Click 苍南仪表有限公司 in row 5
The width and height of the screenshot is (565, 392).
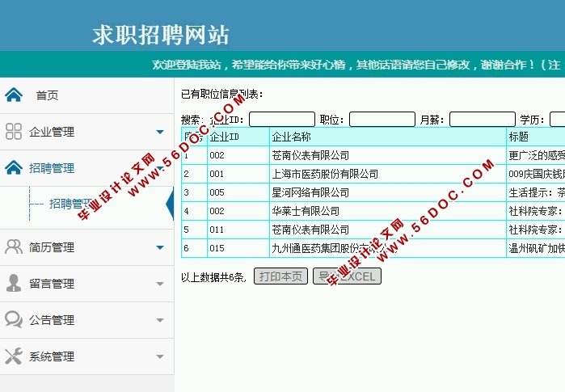(388, 230)
